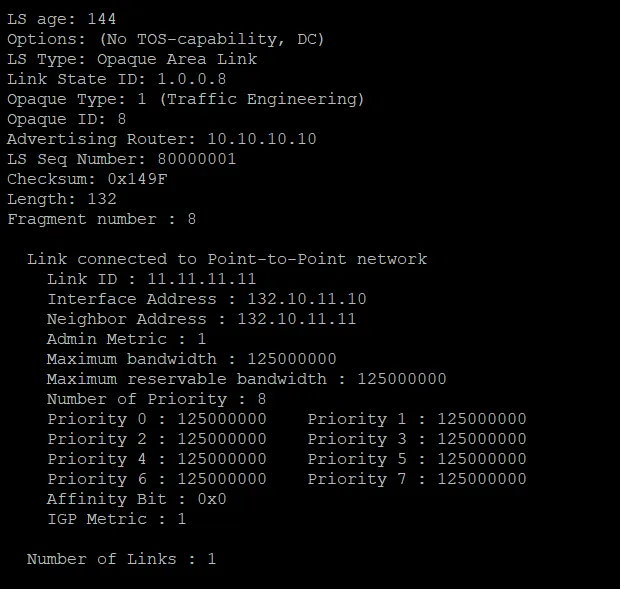620x589 pixels.
Task: Select Advertising Router address 10.10.10.10
Action: (262, 139)
